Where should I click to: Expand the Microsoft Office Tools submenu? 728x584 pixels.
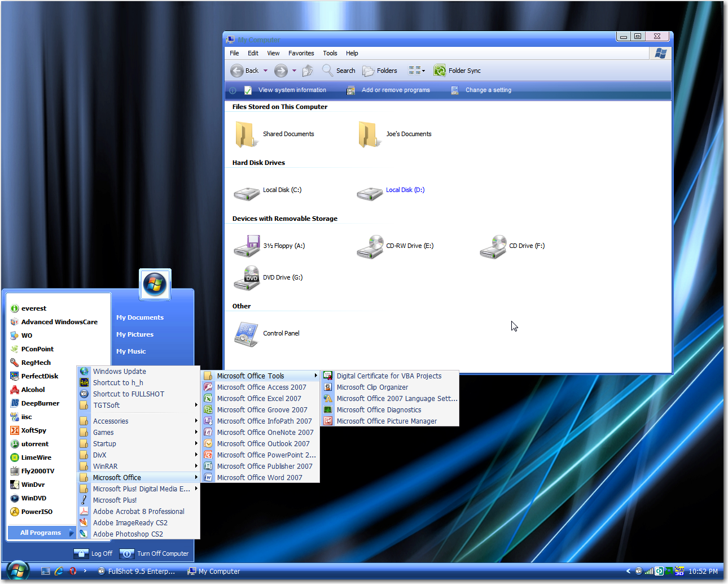tap(261, 376)
